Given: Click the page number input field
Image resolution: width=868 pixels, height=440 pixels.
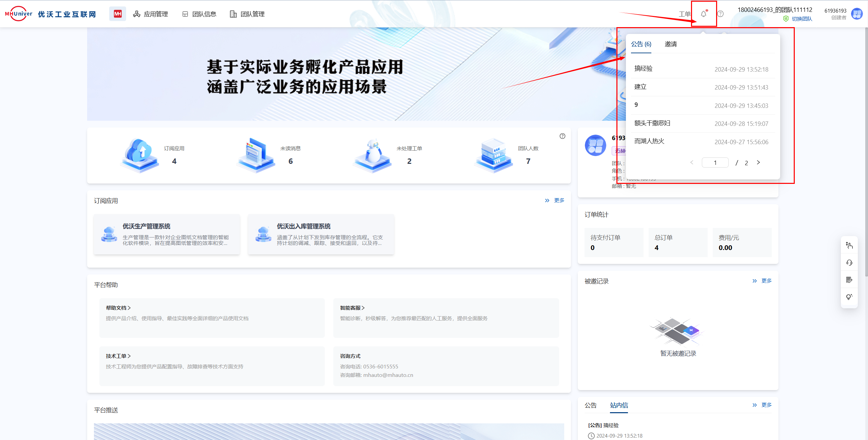Looking at the screenshot, I should coord(715,162).
